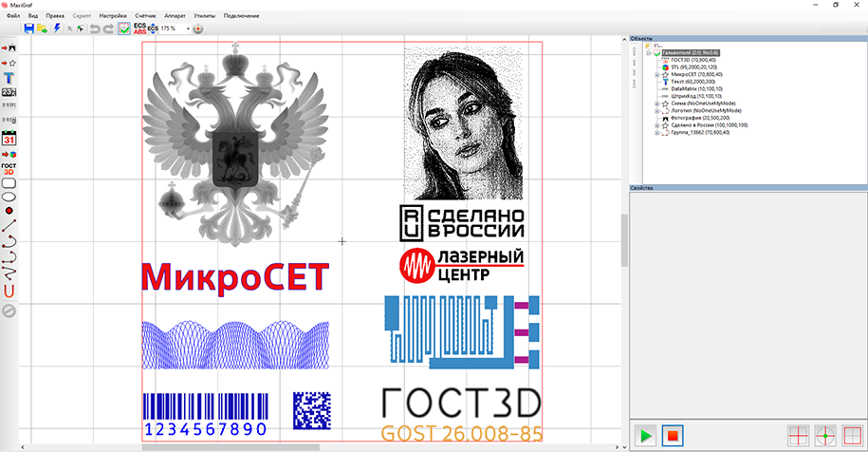Click the red frame outline button
This screenshot has height=452, width=868.
[x=853, y=436]
